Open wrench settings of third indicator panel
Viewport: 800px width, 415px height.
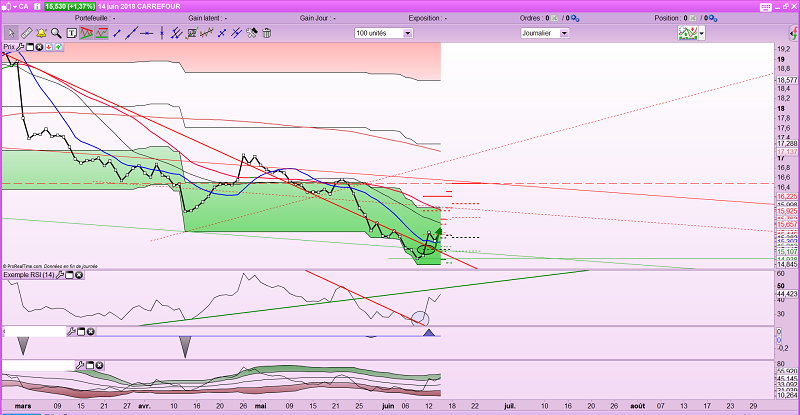point(71,332)
